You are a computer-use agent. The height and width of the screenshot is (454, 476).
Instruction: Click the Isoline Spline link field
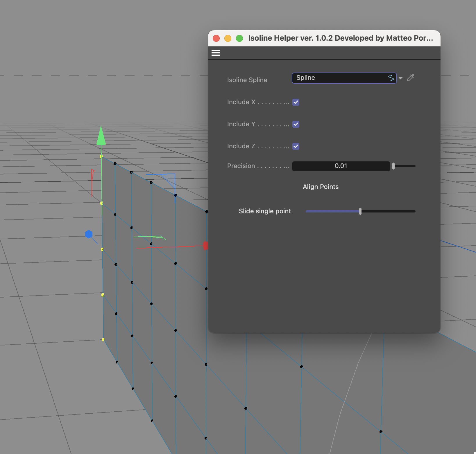click(x=344, y=78)
